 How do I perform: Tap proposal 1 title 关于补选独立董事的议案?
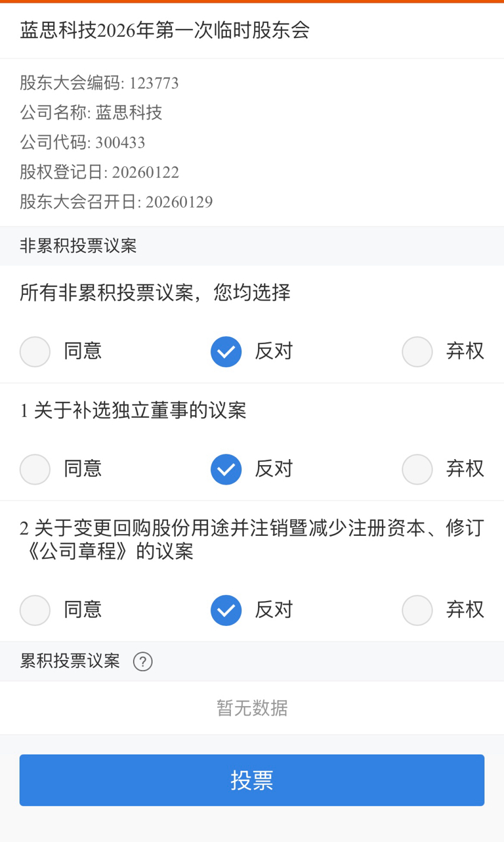(133, 411)
